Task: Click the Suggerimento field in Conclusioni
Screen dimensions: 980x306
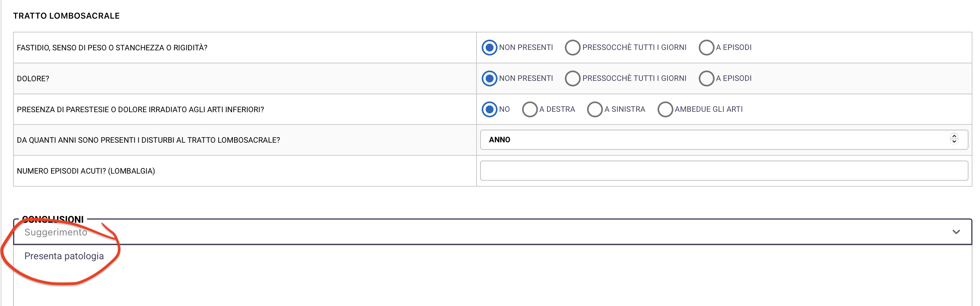Action: (x=475, y=232)
